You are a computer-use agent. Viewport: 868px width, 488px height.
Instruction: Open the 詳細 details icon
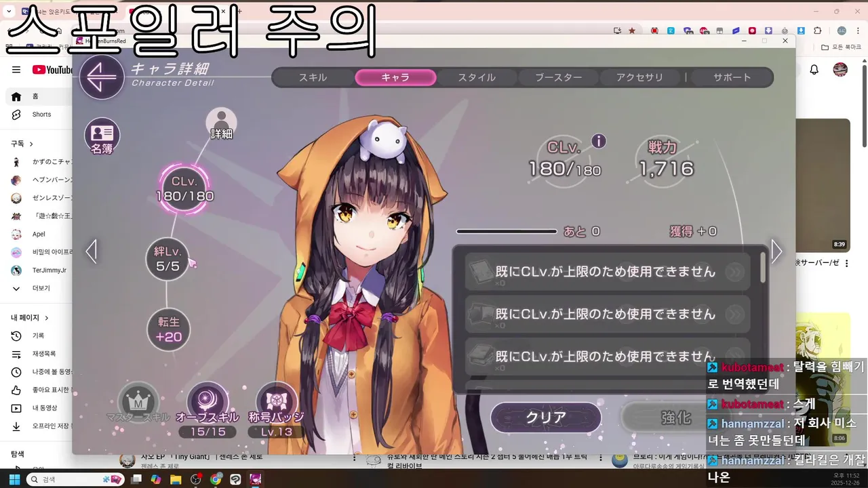[221, 124]
